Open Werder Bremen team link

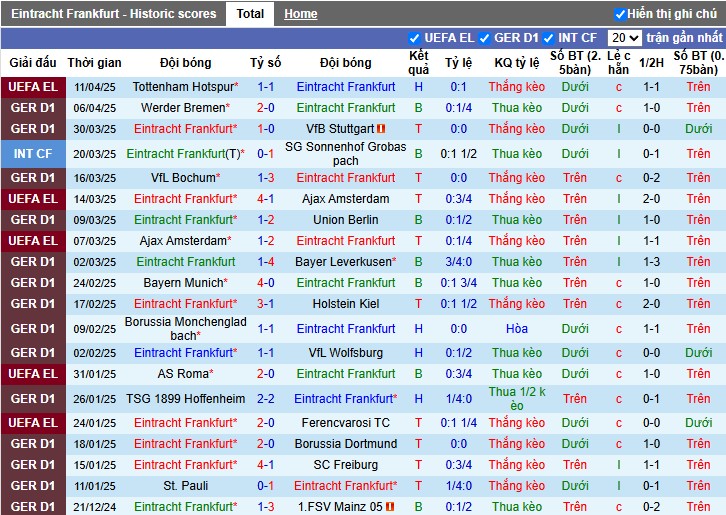click(183, 108)
